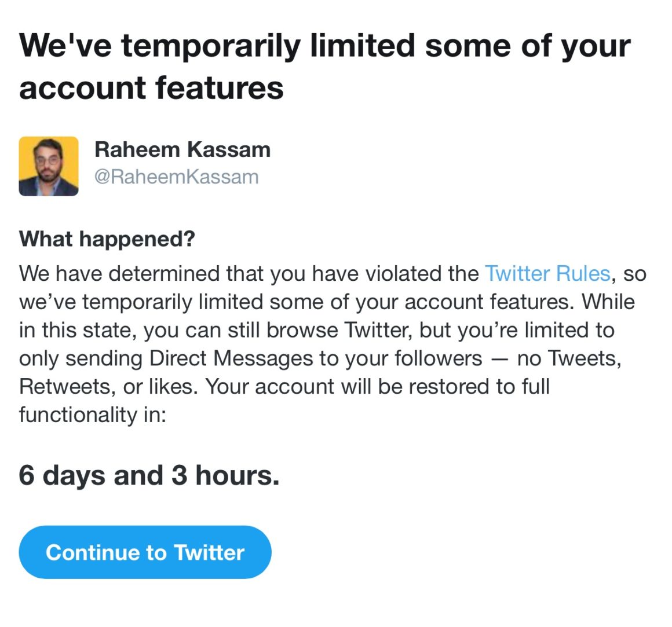The height and width of the screenshot is (627, 672).
Task: Click the @RaheemKassam handle
Action: 176,177
